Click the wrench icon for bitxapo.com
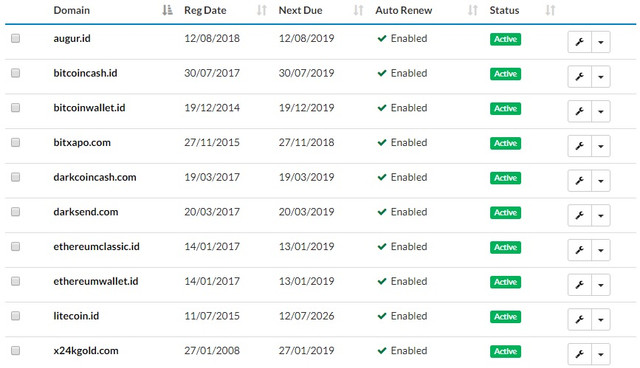This screenshot has width=640, height=368. (579, 146)
